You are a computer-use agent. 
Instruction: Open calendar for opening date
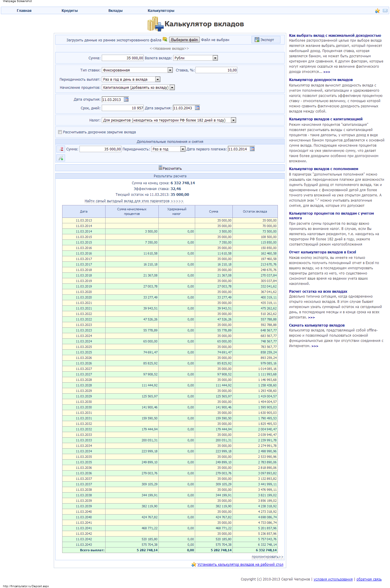[126, 99]
